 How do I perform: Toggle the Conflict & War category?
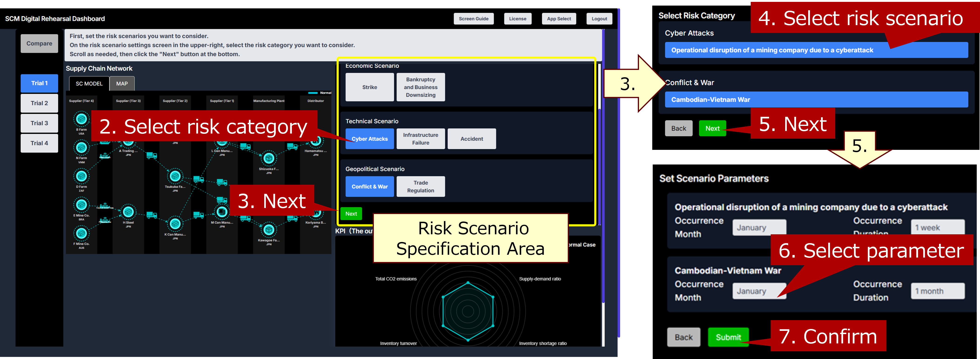pyautogui.click(x=369, y=187)
